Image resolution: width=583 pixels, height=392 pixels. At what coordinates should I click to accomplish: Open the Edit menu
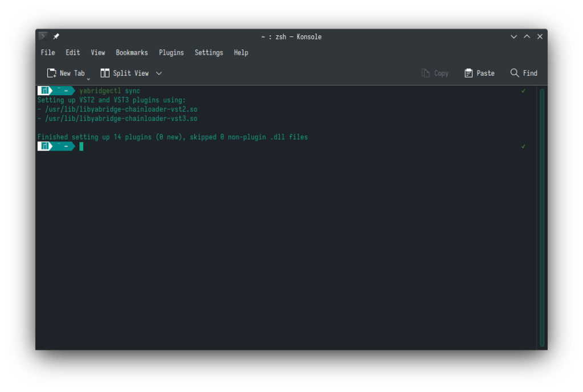coord(73,52)
